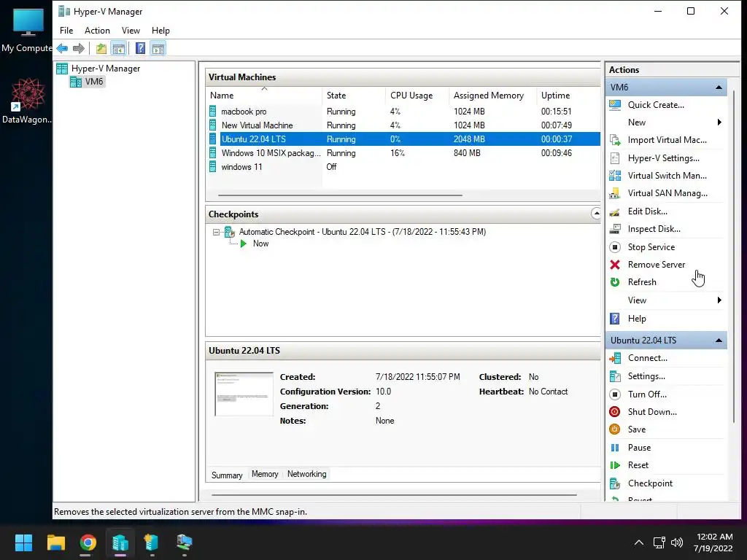The height and width of the screenshot is (560, 747).
Task: Click the Actions pane vertical scrollbar
Action: click(734, 257)
